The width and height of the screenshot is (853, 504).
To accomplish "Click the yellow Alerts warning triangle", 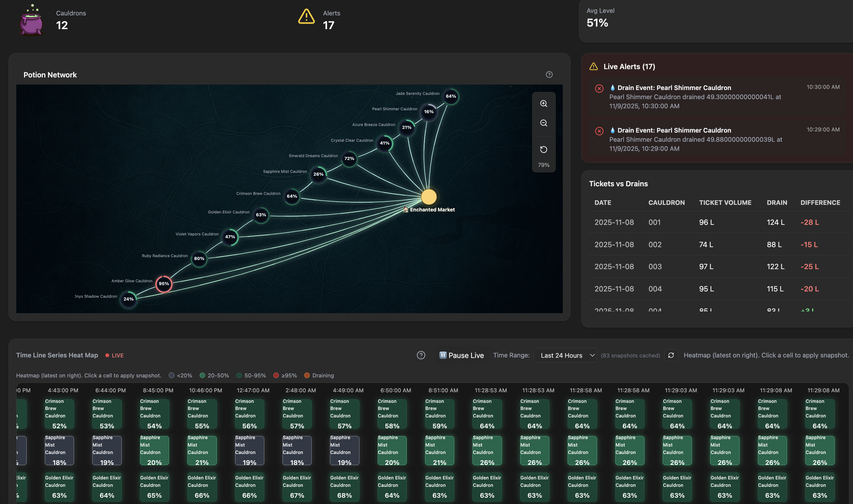I will [x=306, y=17].
